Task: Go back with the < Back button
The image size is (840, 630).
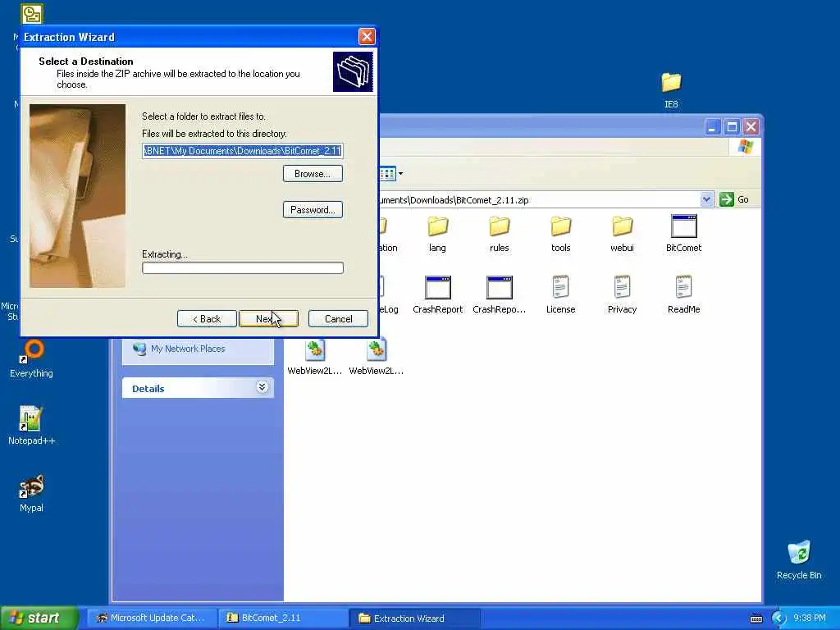Action: [207, 319]
